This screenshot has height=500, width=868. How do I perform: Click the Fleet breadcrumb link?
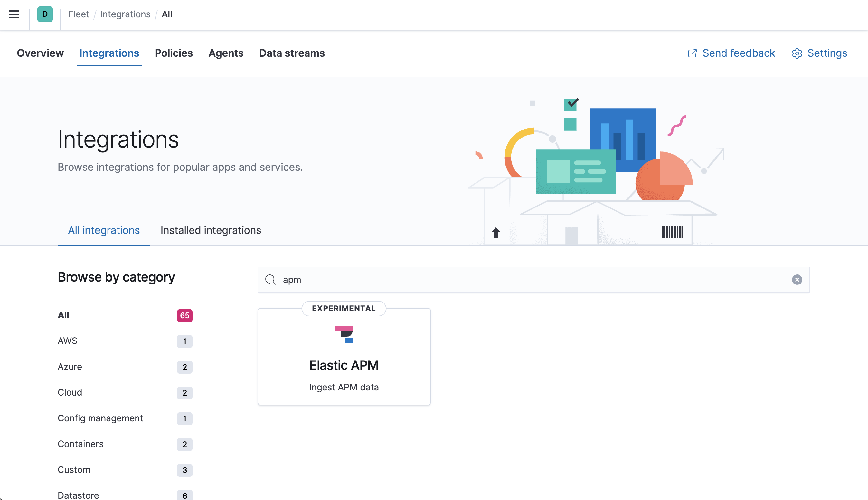coord(79,14)
